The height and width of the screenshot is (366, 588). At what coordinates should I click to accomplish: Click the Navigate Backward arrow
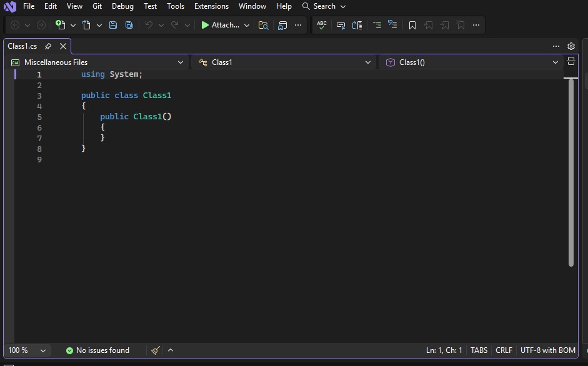click(14, 25)
